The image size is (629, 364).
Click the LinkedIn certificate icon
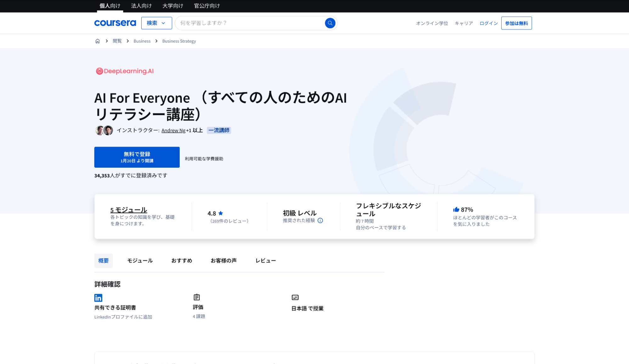[98, 298]
